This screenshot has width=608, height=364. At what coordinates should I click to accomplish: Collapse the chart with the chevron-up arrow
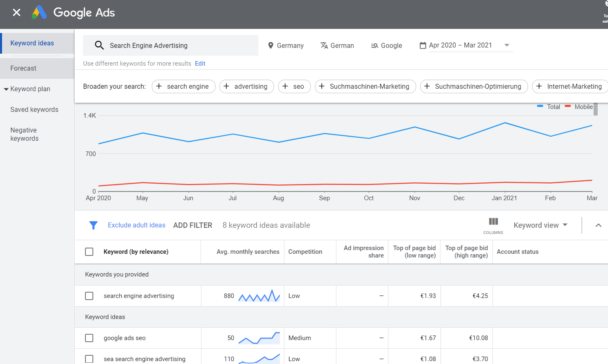click(x=599, y=225)
